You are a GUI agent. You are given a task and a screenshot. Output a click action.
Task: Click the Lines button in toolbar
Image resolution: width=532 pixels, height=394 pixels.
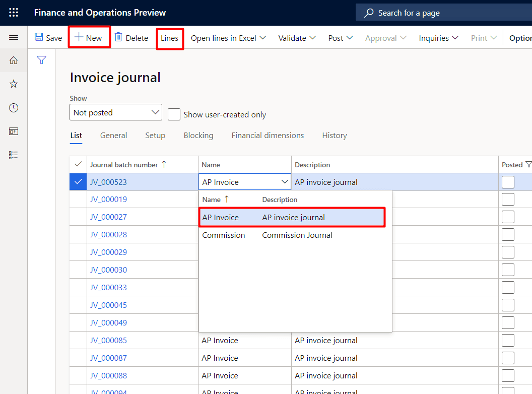[170, 38]
